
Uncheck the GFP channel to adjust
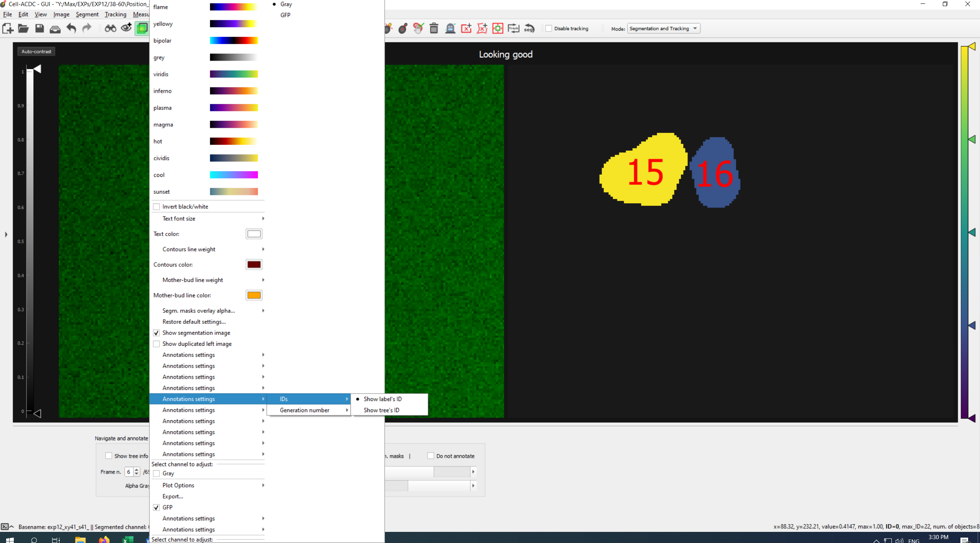click(x=156, y=507)
